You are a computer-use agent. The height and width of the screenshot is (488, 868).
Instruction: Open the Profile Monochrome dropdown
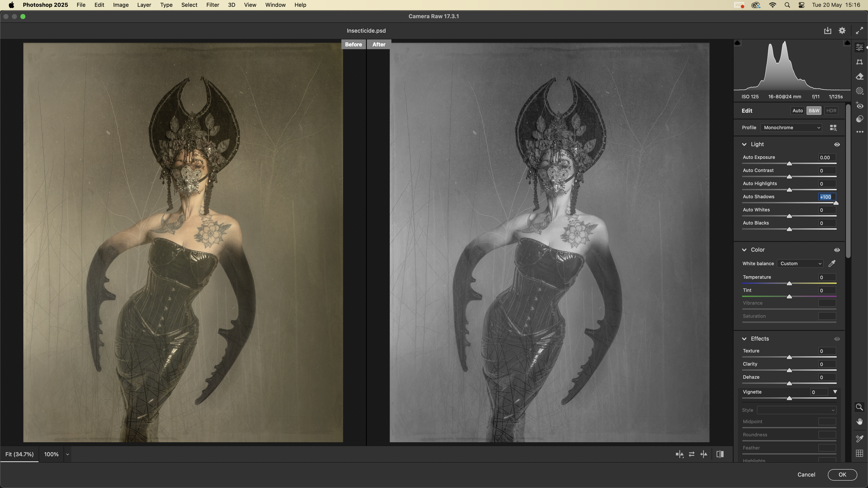click(791, 128)
